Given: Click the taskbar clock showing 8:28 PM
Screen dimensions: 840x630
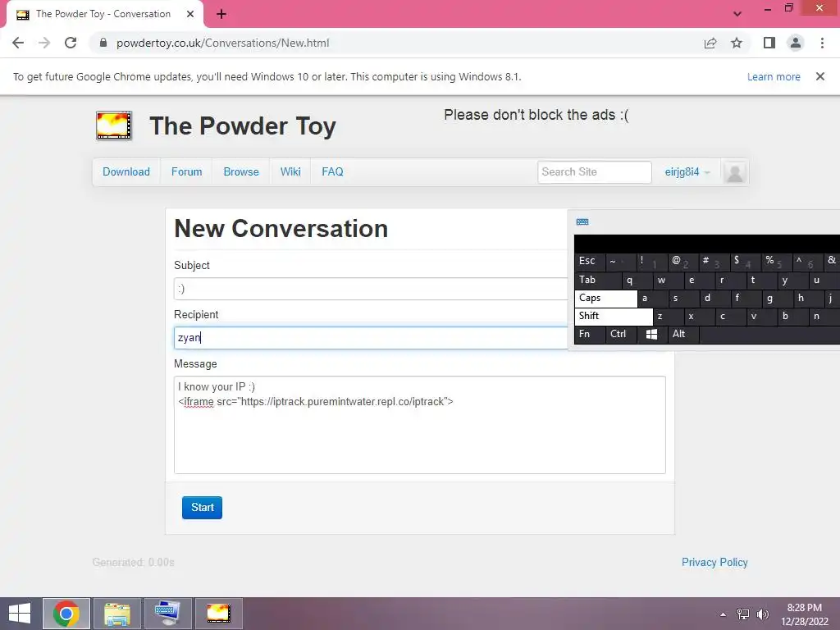Looking at the screenshot, I should pyautogui.click(x=804, y=614).
